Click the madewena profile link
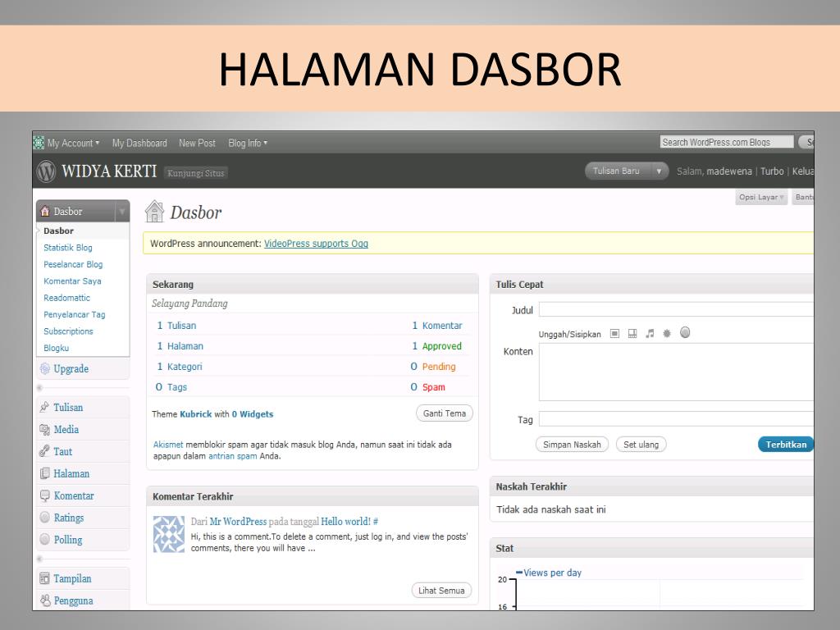 [729, 171]
